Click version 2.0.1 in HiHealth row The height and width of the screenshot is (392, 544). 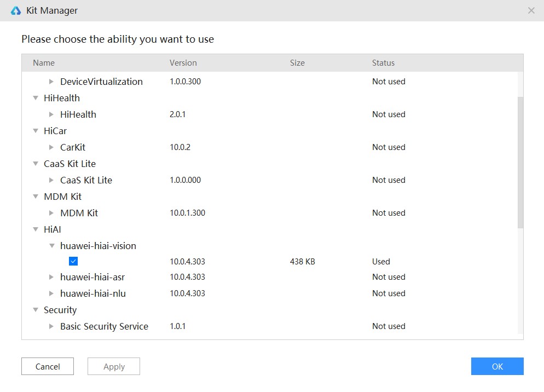(178, 114)
